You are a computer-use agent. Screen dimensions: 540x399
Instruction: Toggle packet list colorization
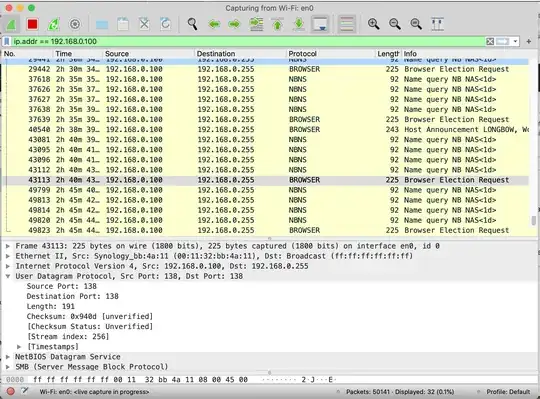347,24
